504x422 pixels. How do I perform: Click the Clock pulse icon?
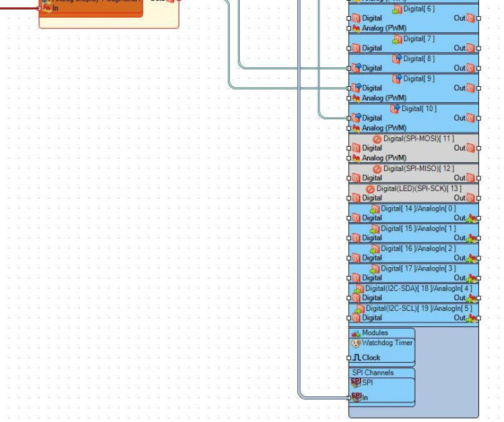(x=356, y=357)
